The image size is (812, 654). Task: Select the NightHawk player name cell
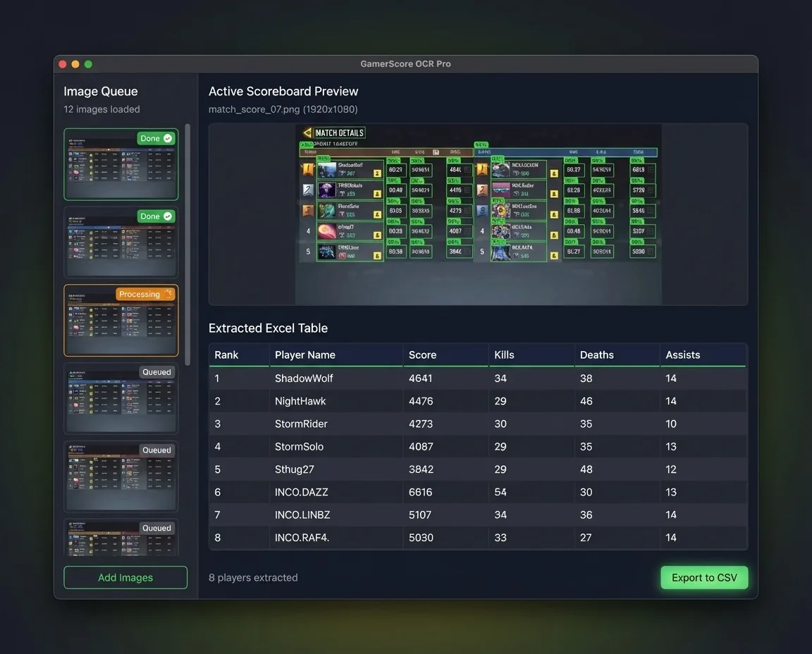300,401
